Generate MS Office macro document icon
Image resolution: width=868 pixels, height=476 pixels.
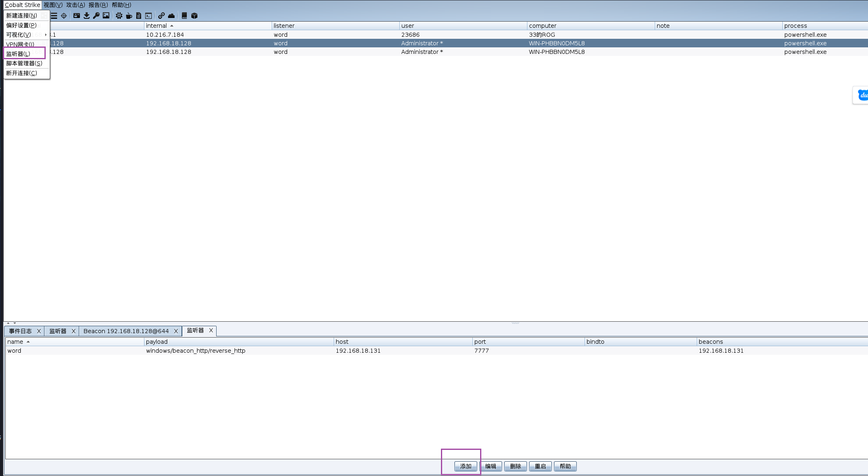139,16
